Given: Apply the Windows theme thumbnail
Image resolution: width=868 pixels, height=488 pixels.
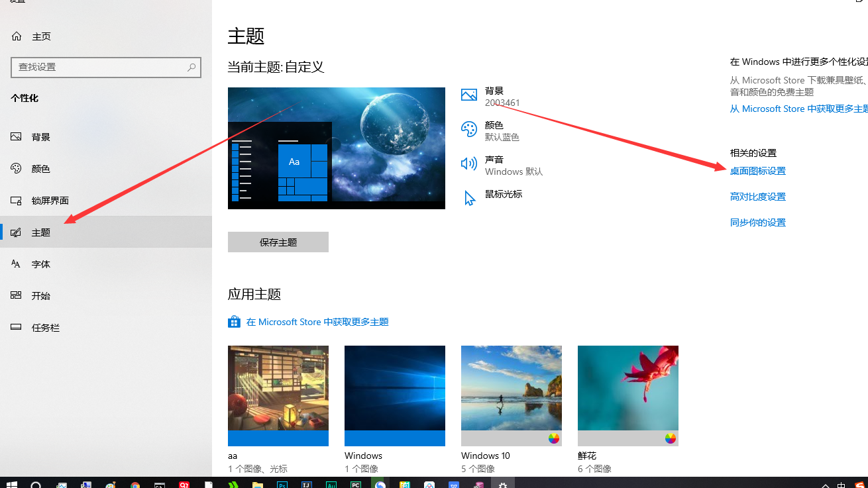Looking at the screenshot, I should pyautogui.click(x=395, y=396).
